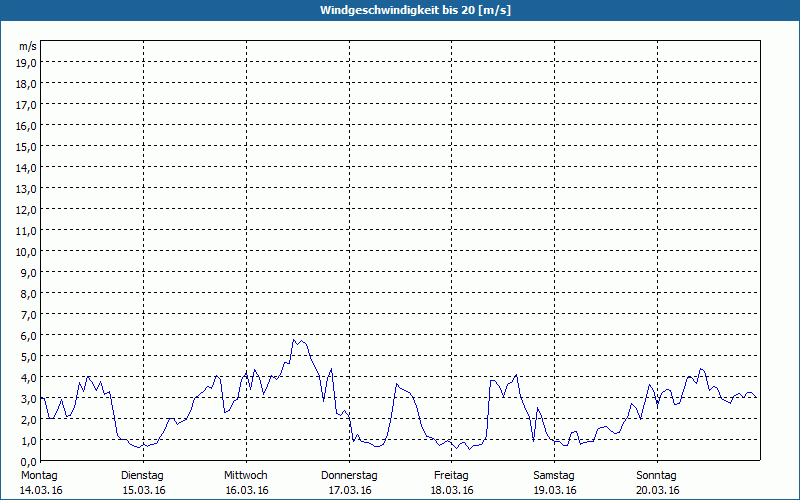Image resolution: width=800 pixels, height=500 pixels.
Task: Click the 20.03.16 date label
Action: pos(658,490)
